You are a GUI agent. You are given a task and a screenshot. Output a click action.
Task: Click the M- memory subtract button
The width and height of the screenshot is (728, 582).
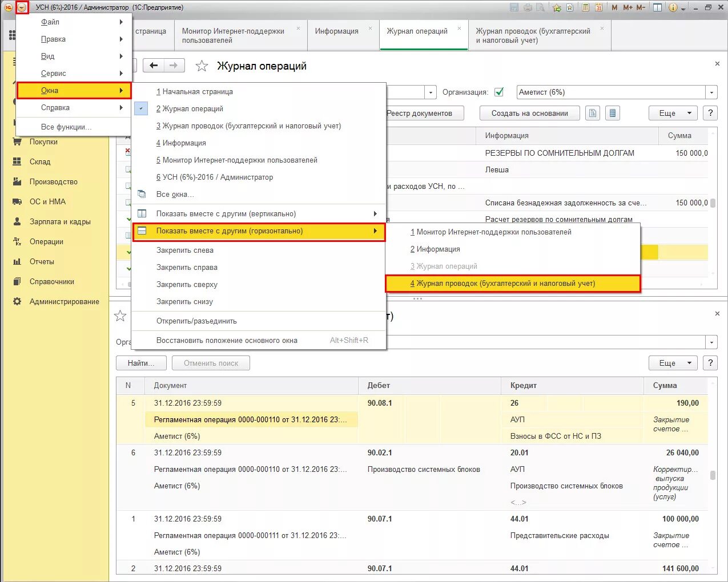(x=641, y=7)
